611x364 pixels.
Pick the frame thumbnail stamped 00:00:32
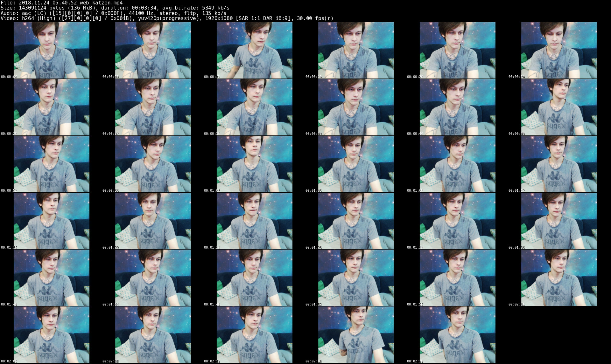(153, 107)
